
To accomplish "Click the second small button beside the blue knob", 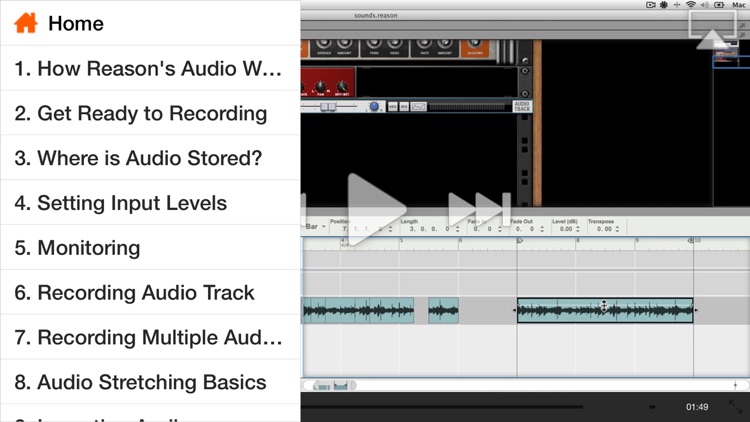I will point(404,107).
